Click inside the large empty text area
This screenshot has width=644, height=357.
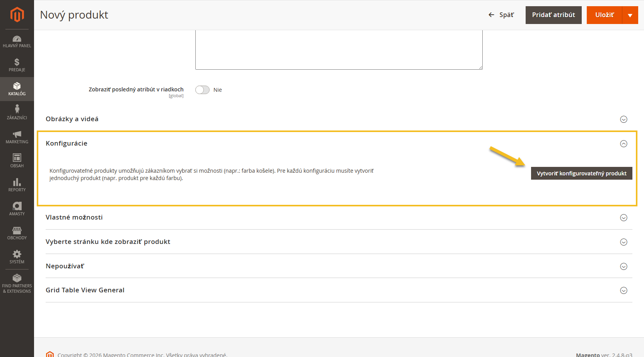339,50
